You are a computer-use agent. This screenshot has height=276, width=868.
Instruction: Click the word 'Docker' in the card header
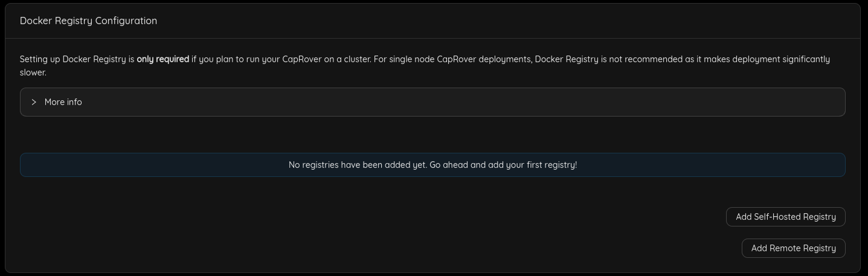35,21
